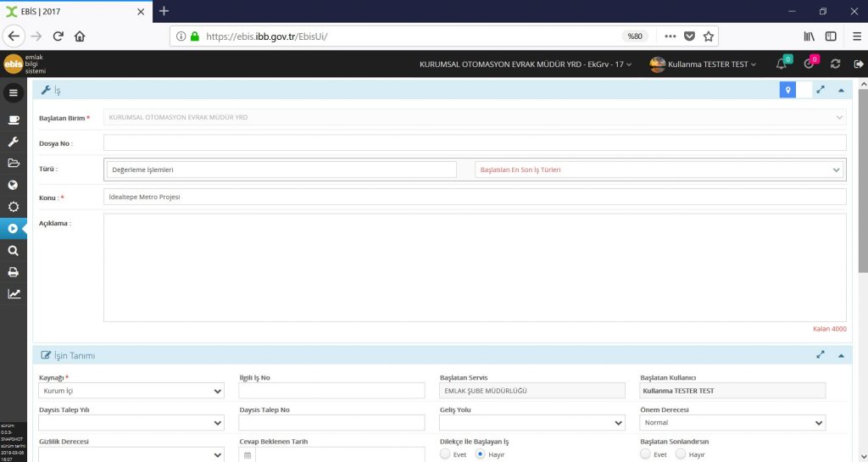This screenshot has height=462, width=868.
Task: Click the logout icon in the header
Action: (859, 64)
